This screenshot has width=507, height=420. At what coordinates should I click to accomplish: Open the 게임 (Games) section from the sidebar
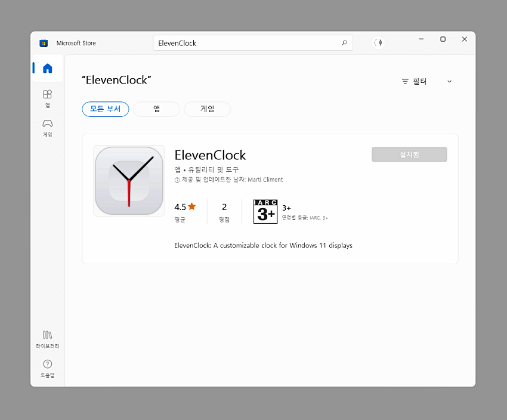click(47, 128)
